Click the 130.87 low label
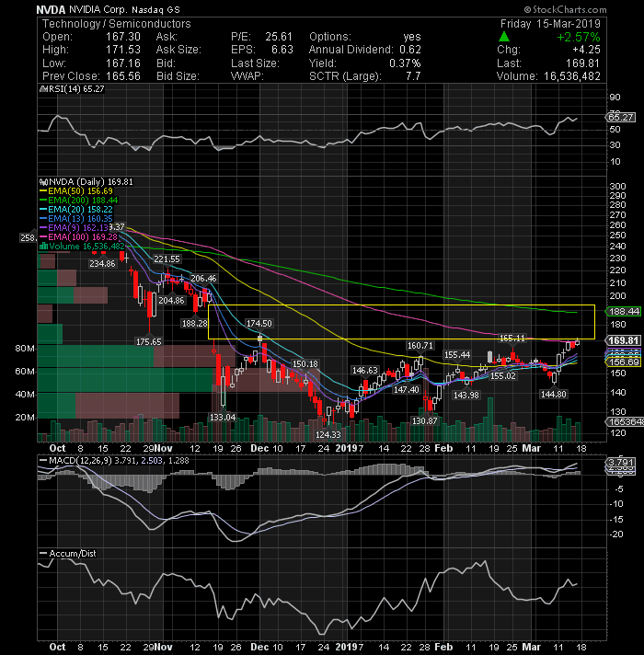 click(424, 421)
